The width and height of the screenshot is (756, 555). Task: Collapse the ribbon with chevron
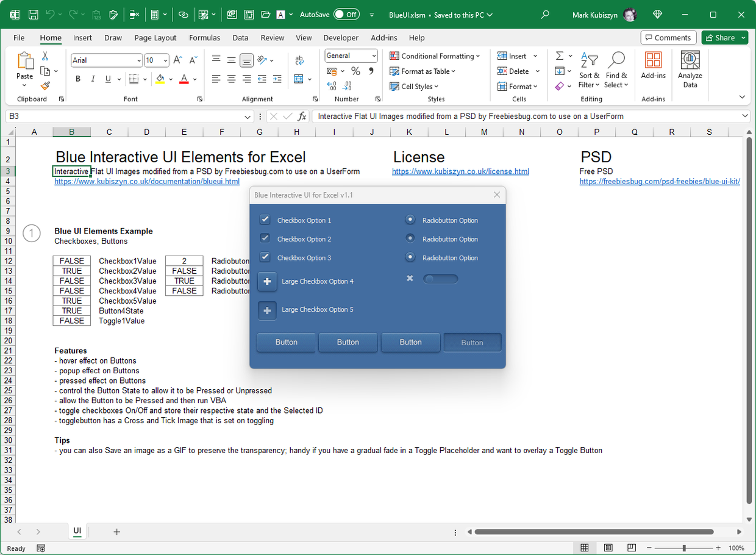point(742,97)
